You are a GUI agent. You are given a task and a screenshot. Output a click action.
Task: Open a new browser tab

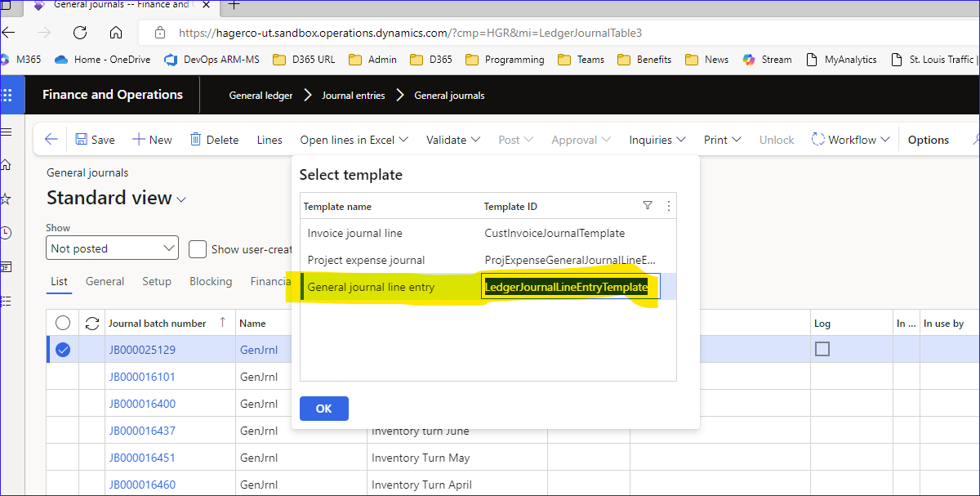pos(234,5)
